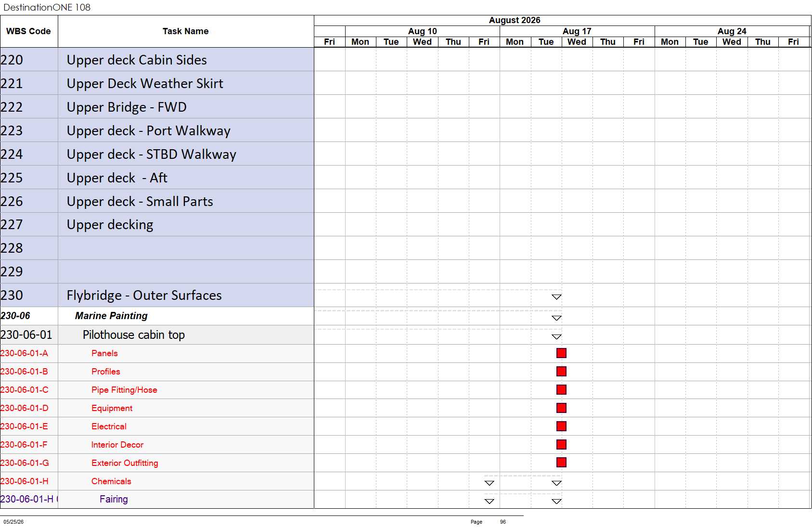
Task: Click the Aug 24 week header
Action: point(732,31)
